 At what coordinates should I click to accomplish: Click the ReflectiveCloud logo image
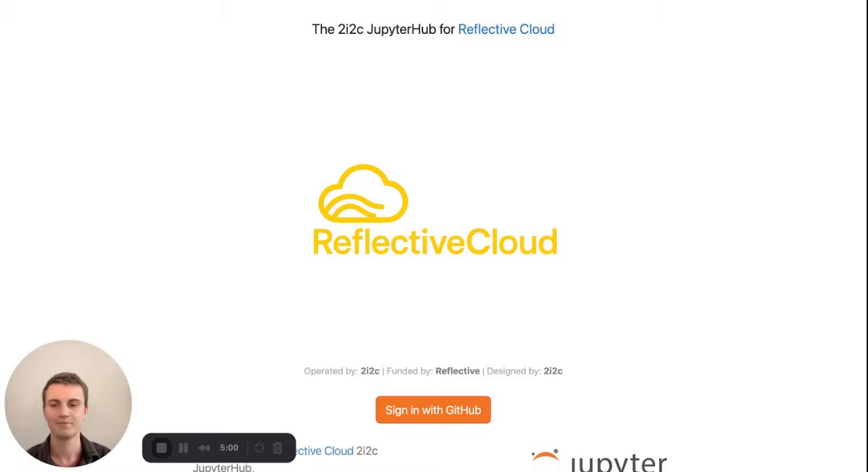click(434, 210)
